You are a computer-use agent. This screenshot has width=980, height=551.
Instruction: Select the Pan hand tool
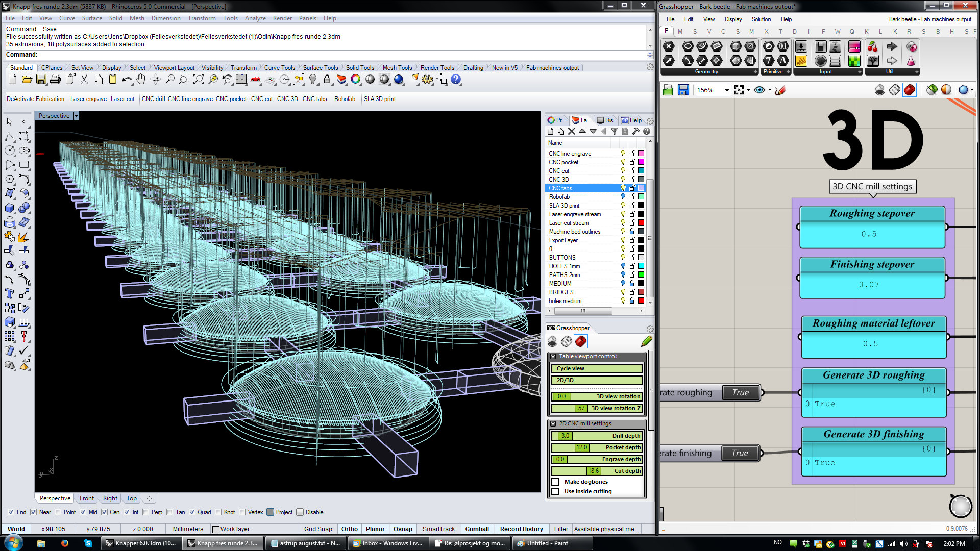coord(141,79)
